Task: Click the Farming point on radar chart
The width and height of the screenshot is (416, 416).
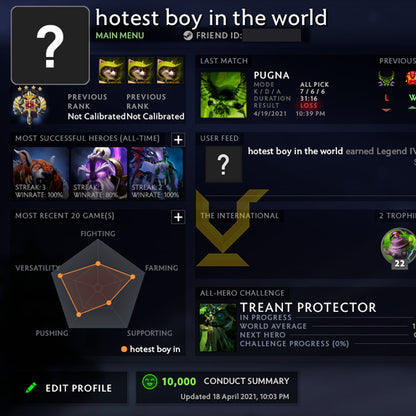Action: [x=133, y=277]
